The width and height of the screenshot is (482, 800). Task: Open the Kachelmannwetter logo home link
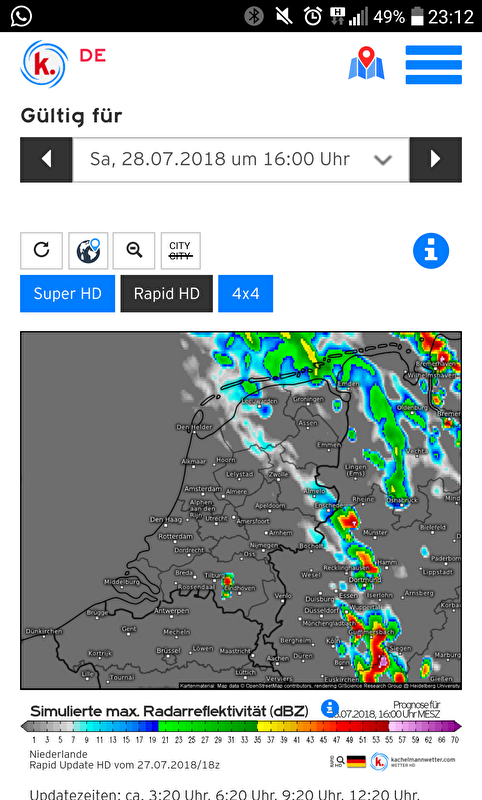pos(44,65)
